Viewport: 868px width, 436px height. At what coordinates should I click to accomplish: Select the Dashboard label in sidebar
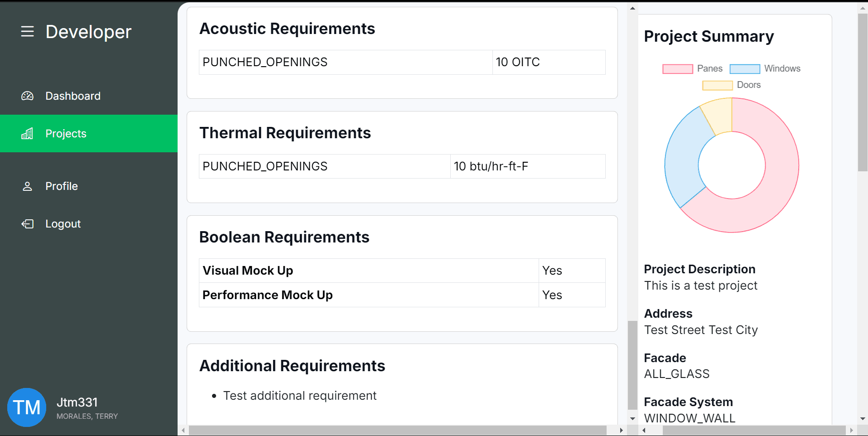pos(73,96)
